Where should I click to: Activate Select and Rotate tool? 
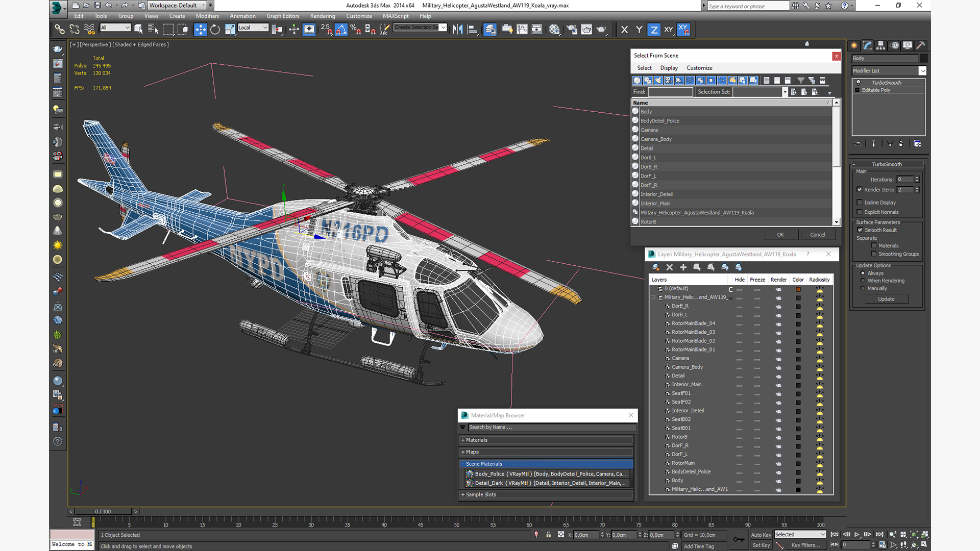215,30
